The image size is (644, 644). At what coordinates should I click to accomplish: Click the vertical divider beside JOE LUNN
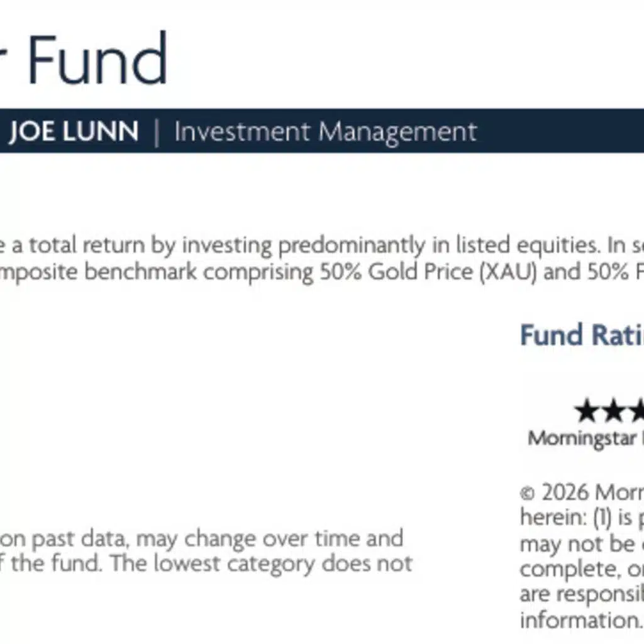(x=156, y=132)
